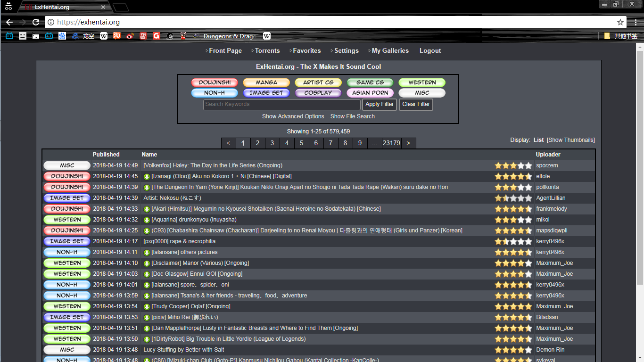This screenshot has width=644, height=362.
Task: Go to page 2 of results
Action: click(x=257, y=143)
